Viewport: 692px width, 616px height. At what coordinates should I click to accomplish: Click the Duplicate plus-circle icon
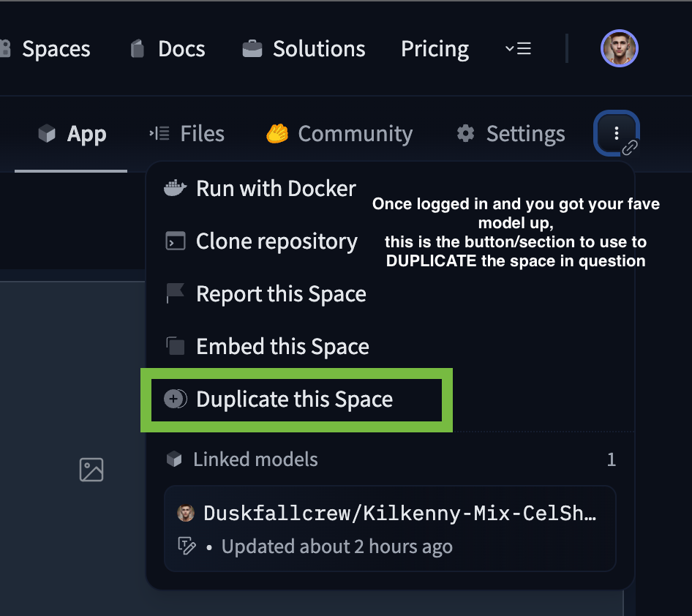coord(176,399)
